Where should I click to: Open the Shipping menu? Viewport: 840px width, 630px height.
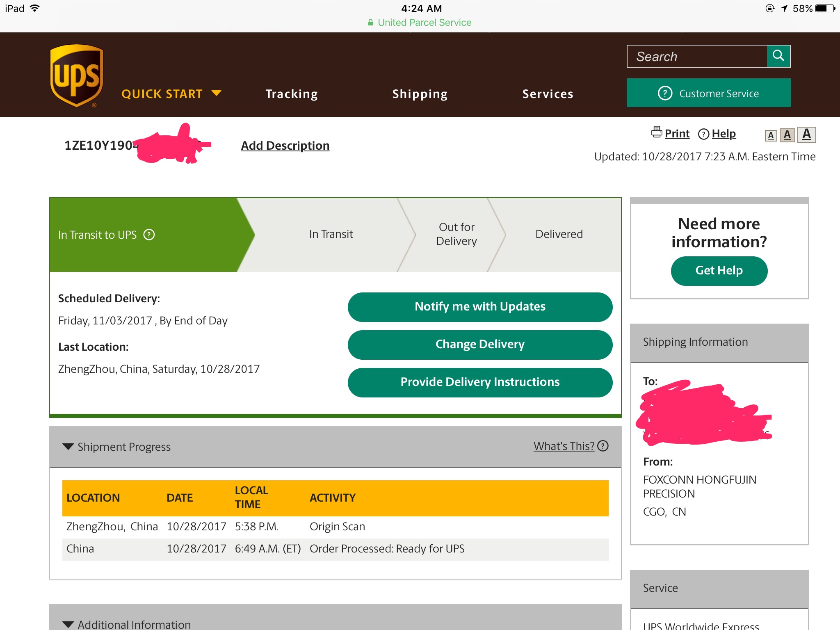(420, 94)
